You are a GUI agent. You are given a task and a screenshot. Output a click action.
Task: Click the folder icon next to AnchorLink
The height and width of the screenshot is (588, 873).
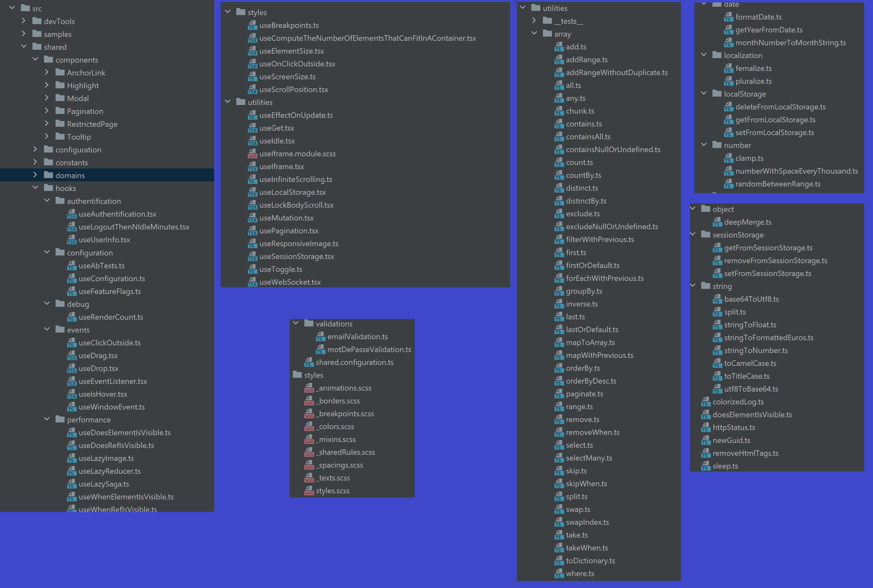[60, 73]
